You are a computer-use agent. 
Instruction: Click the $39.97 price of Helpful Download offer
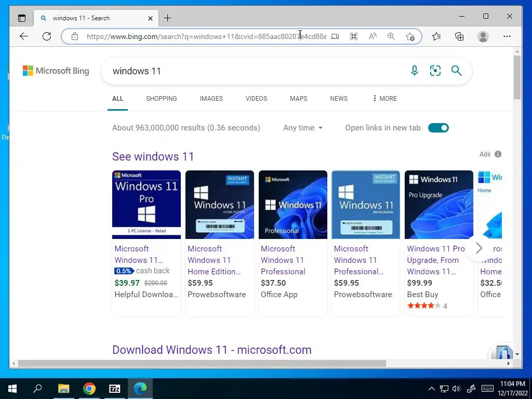127,283
